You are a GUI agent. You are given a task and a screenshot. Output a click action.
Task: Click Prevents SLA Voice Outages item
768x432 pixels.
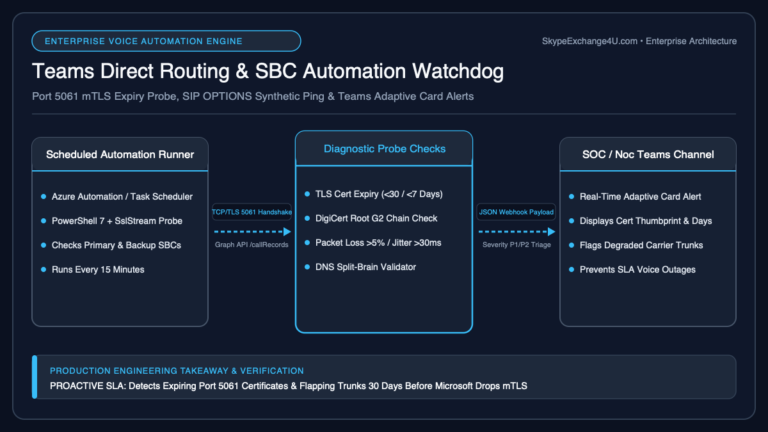(x=637, y=269)
